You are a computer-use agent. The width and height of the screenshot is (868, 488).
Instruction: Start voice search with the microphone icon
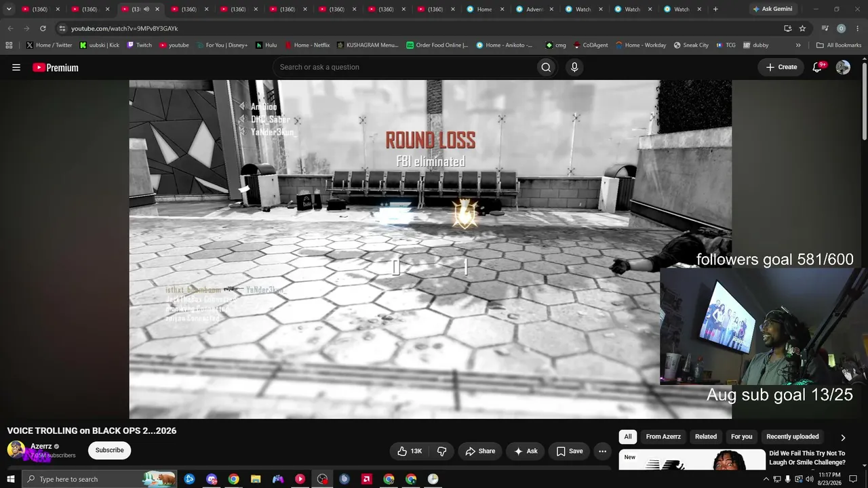[x=574, y=67]
